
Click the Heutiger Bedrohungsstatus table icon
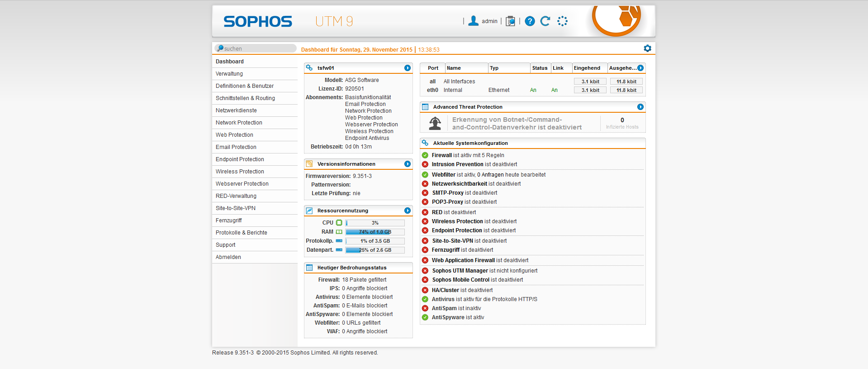pyautogui.click(x=309, y=268)
